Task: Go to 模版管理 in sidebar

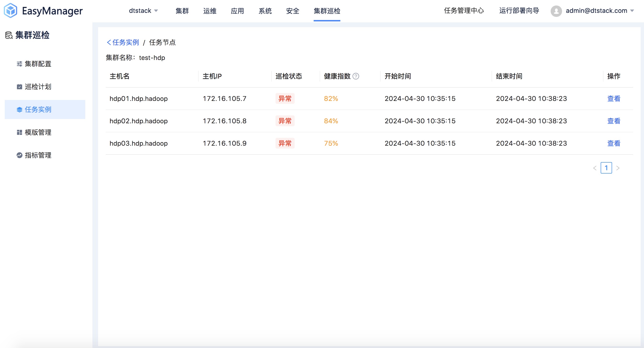Action: click(x=45, y=132)
